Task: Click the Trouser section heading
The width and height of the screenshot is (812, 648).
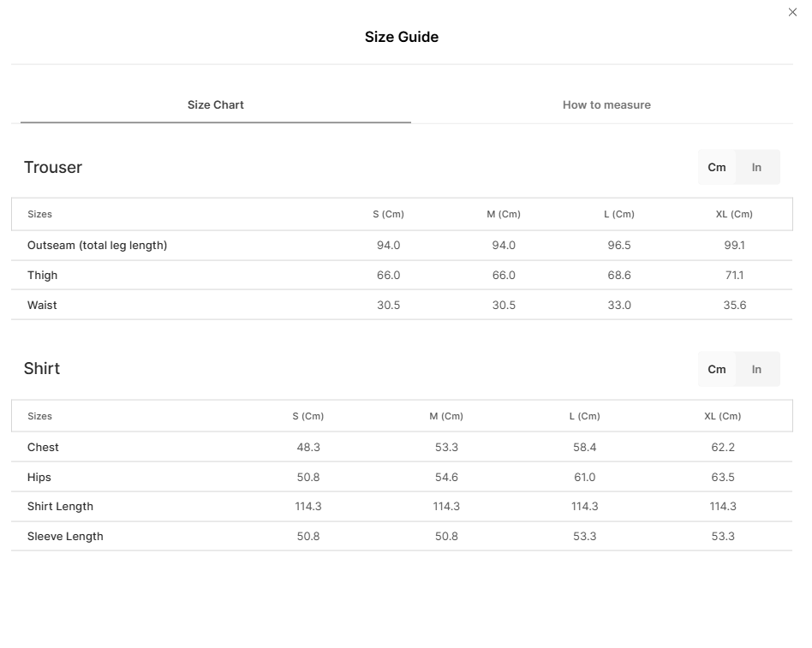Action: 53,167
